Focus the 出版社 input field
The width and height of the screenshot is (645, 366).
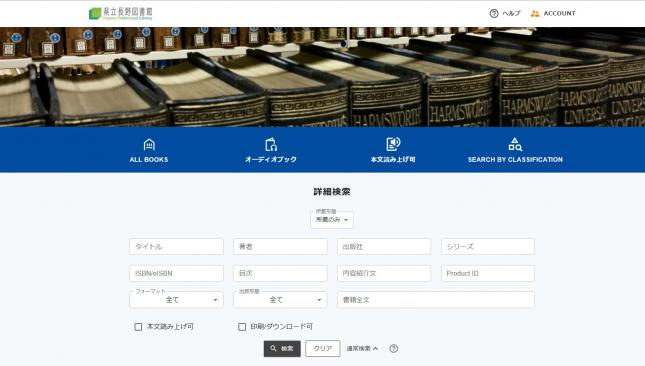(x=384, y=247)
